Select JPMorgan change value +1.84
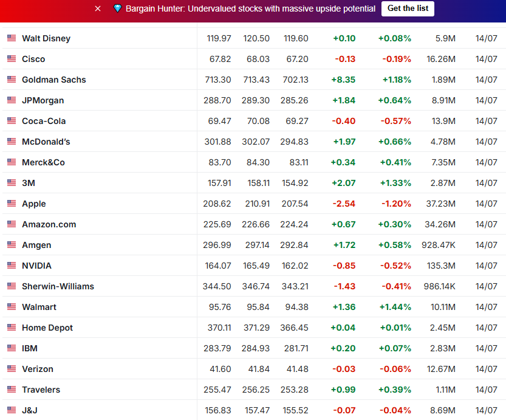This screenshot has height=420, width=506. pyautogui.click(x=344, y=100)
